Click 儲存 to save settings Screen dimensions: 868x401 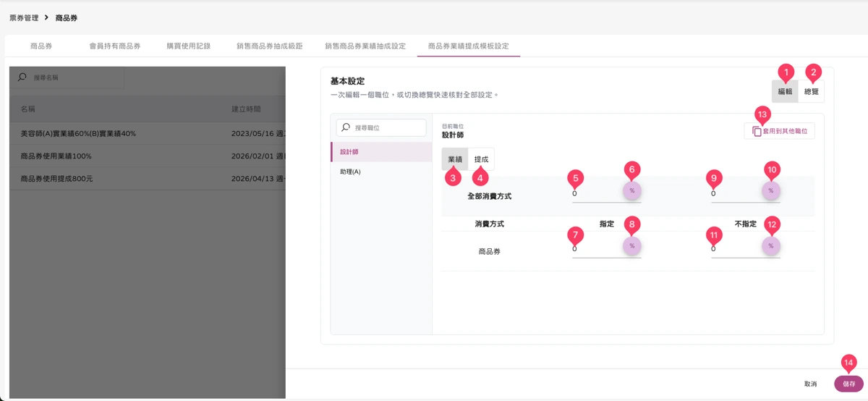point(848,384)
